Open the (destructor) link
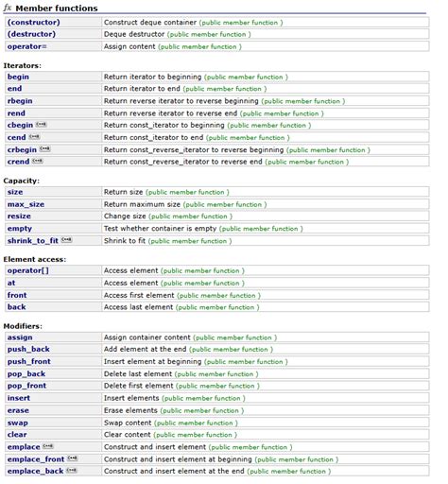This screenshot has width=448, height=484. click(x=31, y=34)
